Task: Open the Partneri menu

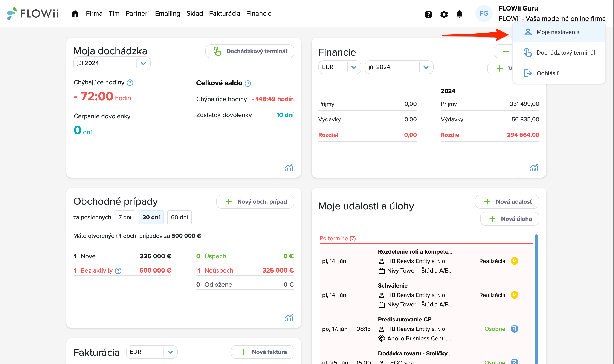Action: pos(137,14)
